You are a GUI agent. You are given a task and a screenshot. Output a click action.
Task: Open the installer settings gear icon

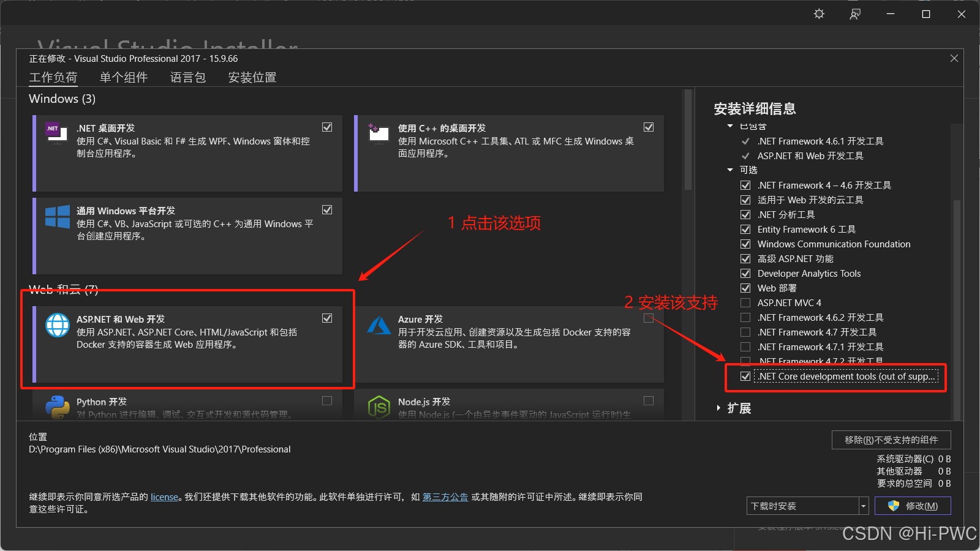click(x=819, y=13)
